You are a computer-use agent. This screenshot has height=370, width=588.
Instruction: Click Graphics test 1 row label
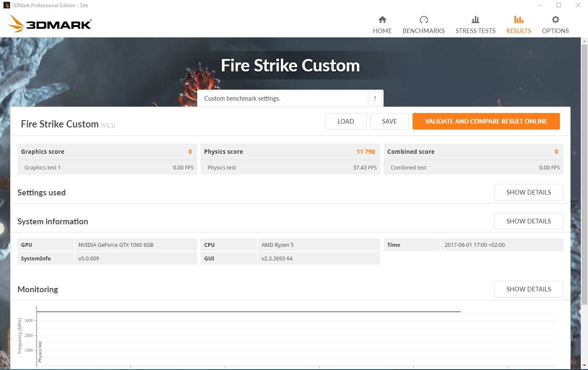[x=42, y=168]
